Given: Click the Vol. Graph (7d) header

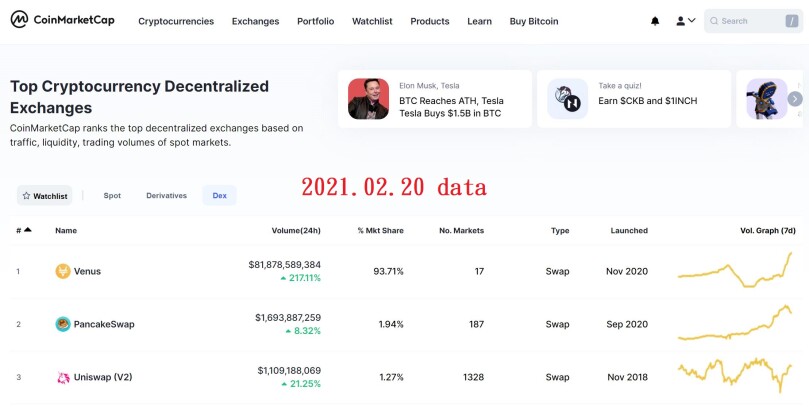Looking at the screenshot, I should click(x=768, y=231).
